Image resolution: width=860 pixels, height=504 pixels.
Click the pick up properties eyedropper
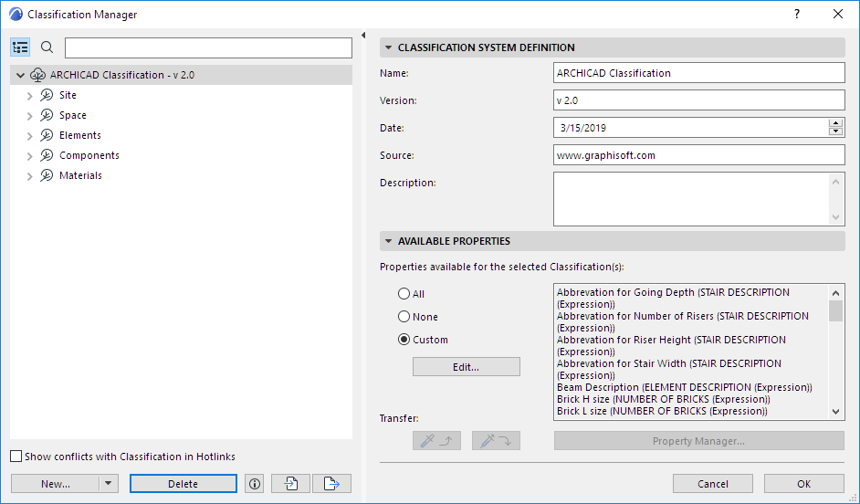coord(436,440)
